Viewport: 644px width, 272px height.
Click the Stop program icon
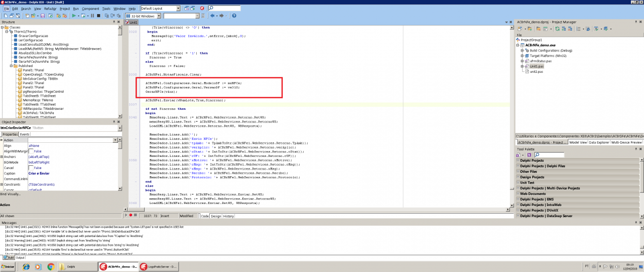[99, 16]
